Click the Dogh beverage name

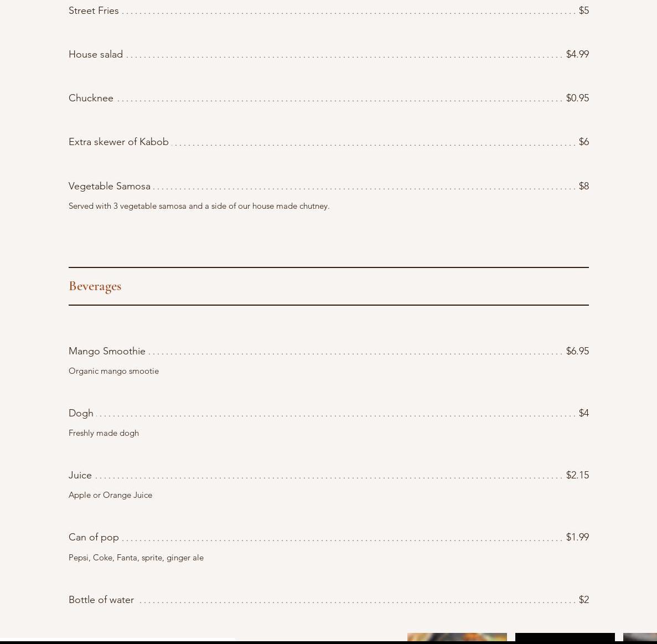[81, 414]
